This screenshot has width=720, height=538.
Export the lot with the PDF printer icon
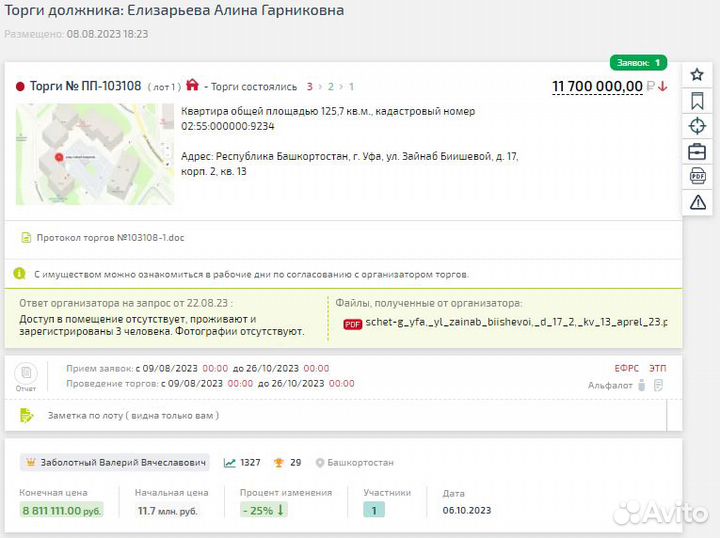[x=697, y=176]
